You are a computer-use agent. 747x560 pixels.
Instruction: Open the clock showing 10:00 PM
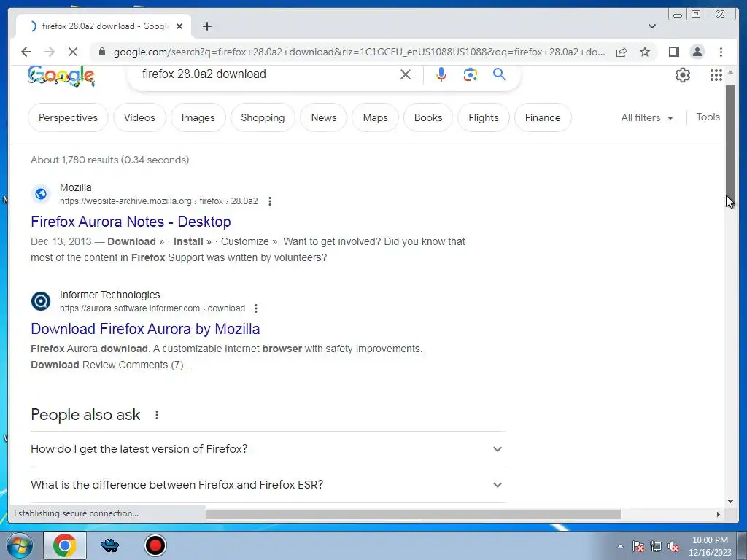[710, 546]
